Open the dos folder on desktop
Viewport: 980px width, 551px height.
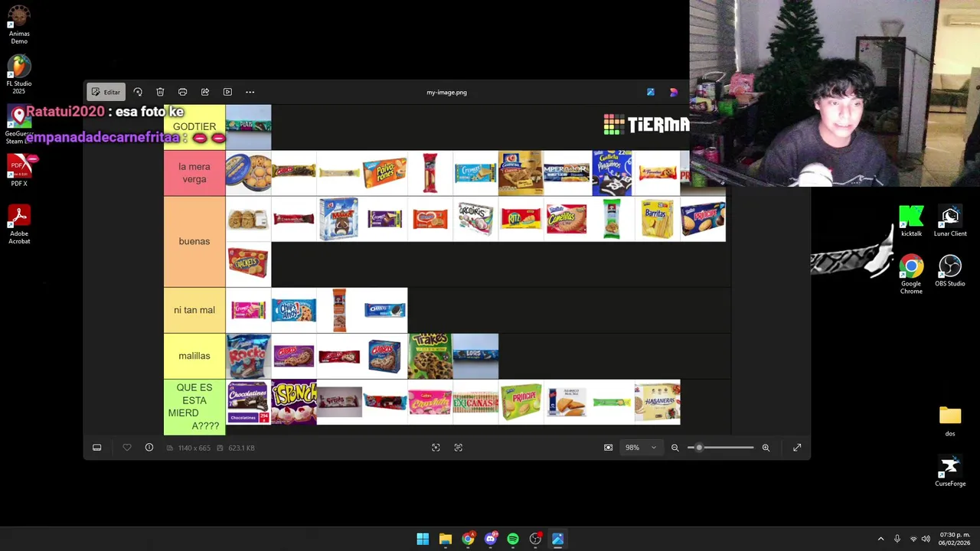click(950, 421)
